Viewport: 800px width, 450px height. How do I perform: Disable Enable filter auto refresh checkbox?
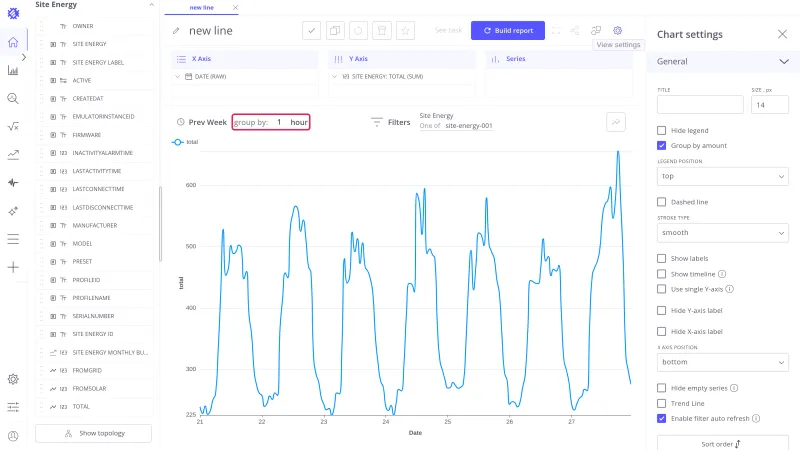(x=662, y=418)
